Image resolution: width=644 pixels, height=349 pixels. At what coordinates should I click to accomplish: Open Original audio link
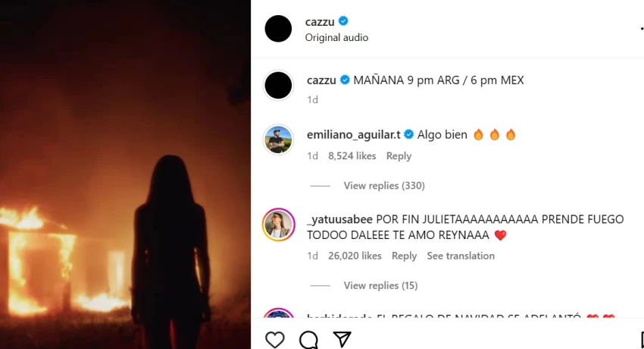tap(337, 37)
